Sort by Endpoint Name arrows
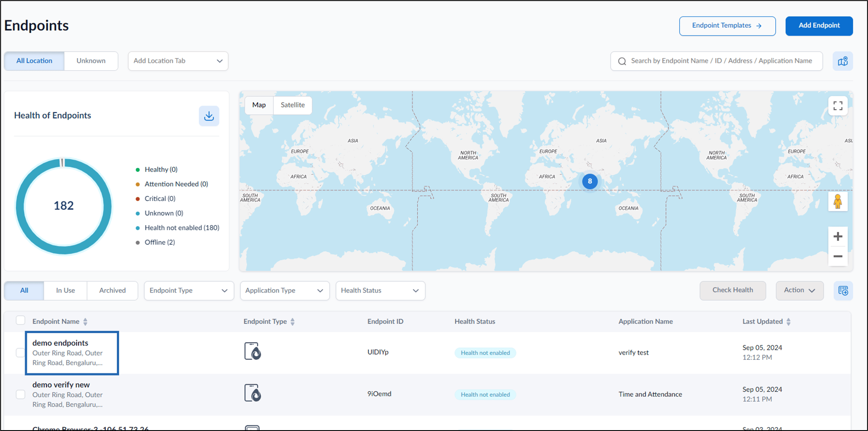Screen dimensions: 868x431 click(85, 322)
